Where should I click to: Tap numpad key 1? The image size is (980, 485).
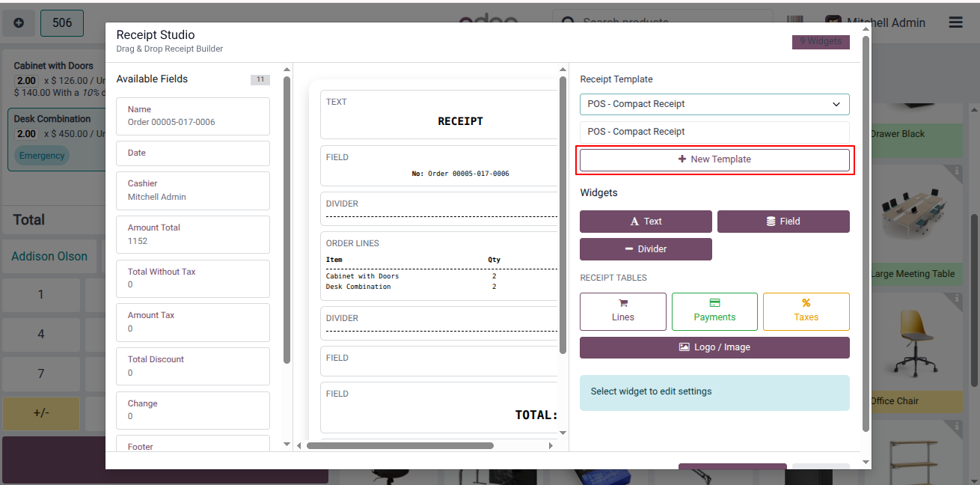click(x=40, y=295)
